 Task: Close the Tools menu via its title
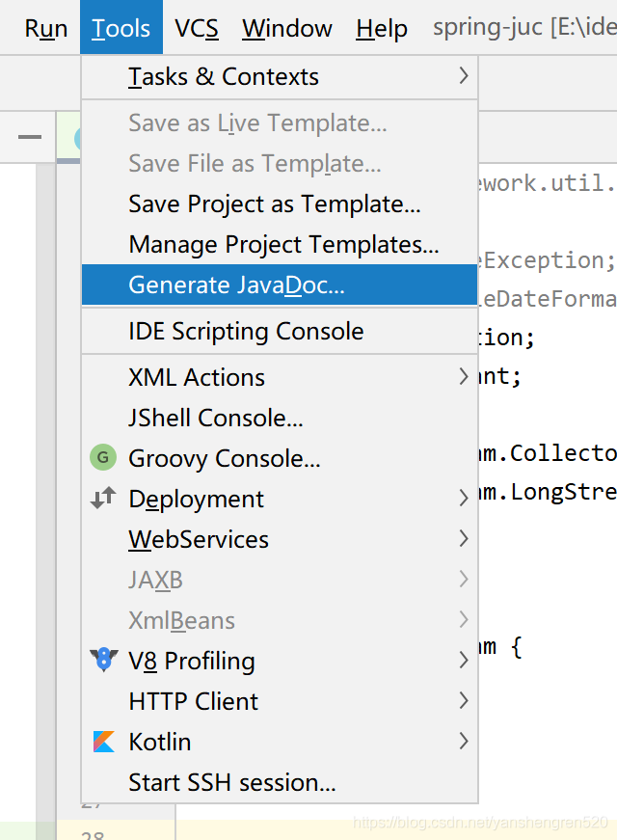click(x=121, y=28)
